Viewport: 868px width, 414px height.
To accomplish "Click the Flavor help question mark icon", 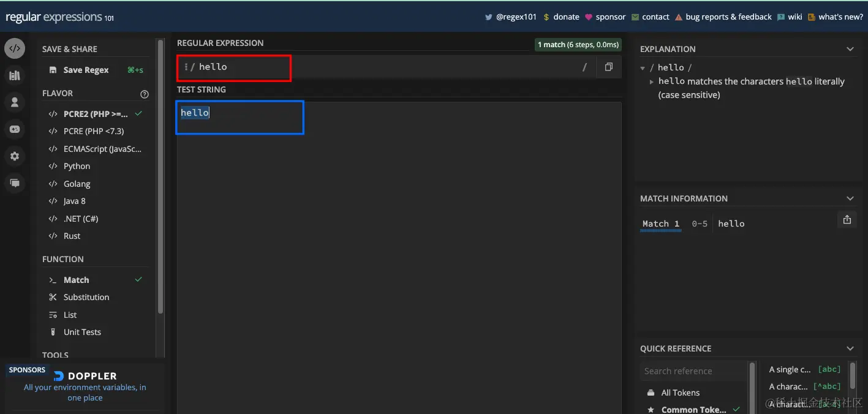I will [x=145, y=94].
